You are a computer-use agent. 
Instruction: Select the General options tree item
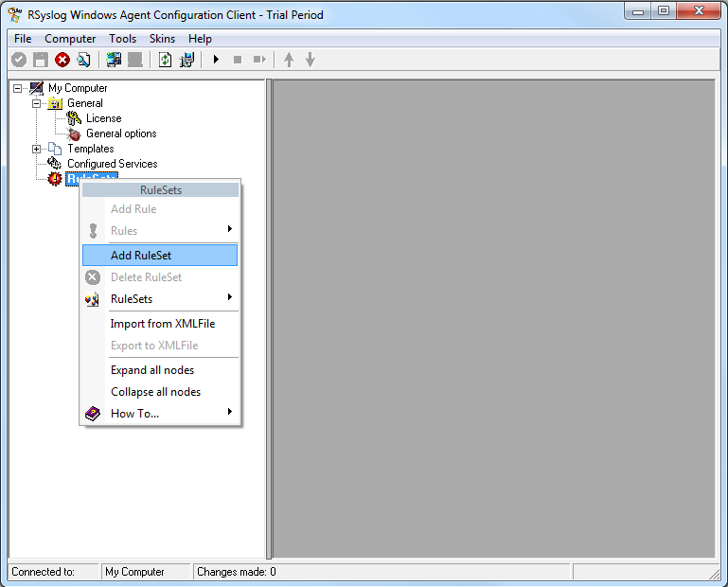[x=121, y=133]
